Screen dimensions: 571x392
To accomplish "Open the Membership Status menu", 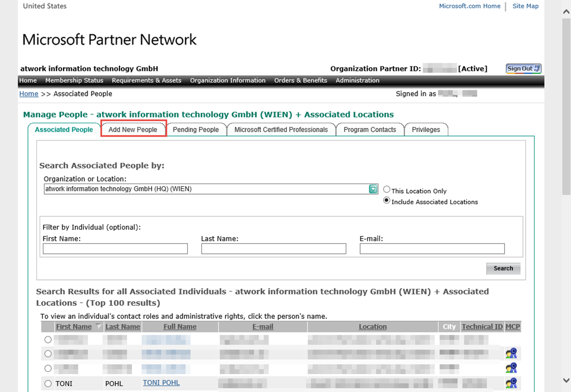I will [x=74, y=80].
